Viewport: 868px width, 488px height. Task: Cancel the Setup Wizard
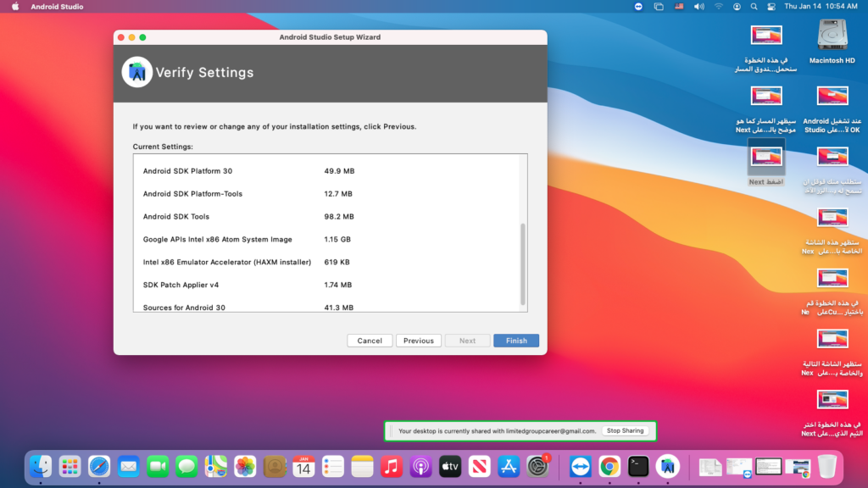[370, 341]
